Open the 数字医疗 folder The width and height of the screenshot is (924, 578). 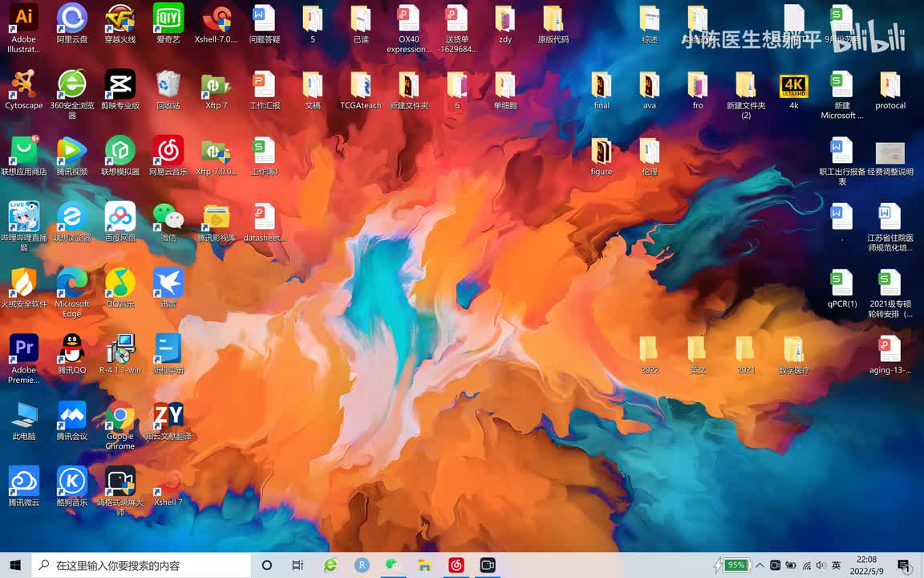(794, 353)
